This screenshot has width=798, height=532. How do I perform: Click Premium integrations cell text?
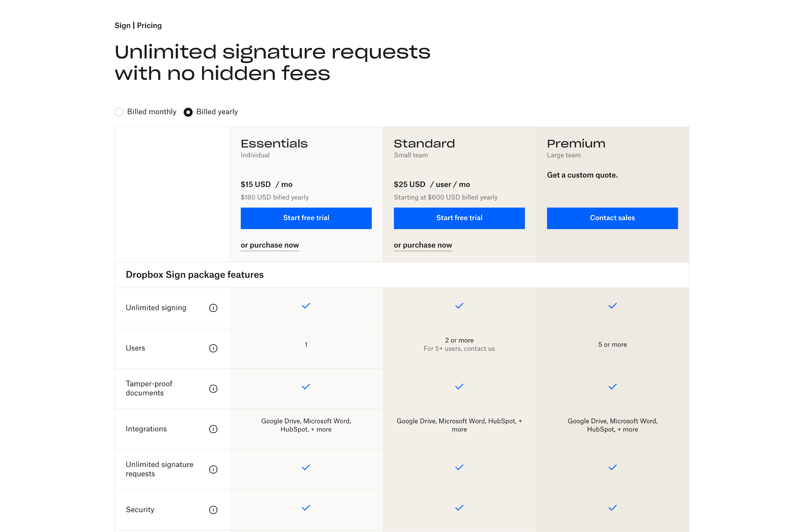[x=613, y=425]
